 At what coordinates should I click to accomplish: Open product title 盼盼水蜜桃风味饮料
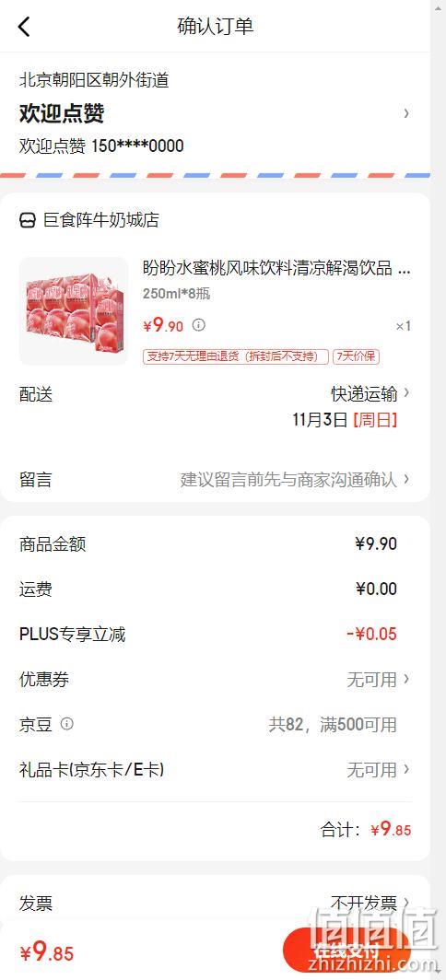point(276,268)
